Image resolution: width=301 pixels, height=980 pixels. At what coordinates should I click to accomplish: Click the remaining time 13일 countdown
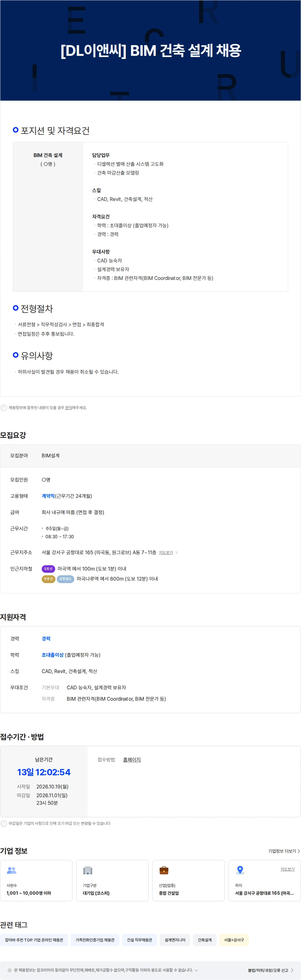pos(44,772)
